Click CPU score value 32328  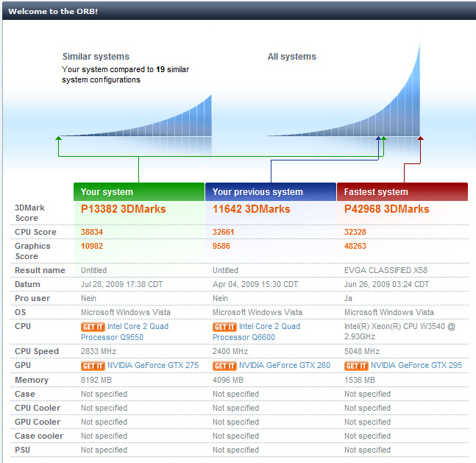pos(355,232)
